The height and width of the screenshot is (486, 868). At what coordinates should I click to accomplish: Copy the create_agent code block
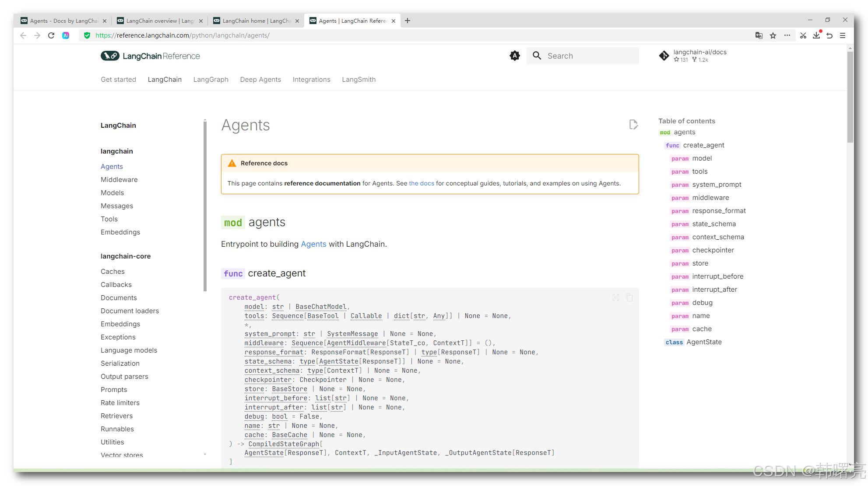tap(629, 298)
